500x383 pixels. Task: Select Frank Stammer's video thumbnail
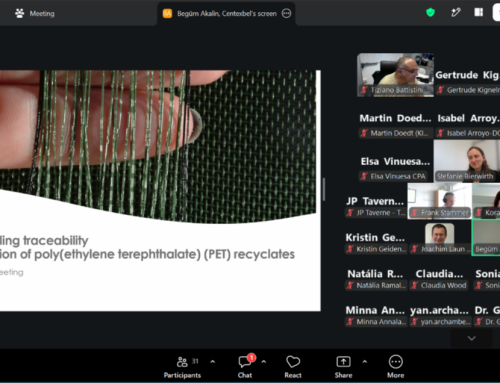(x=440, y=201)
